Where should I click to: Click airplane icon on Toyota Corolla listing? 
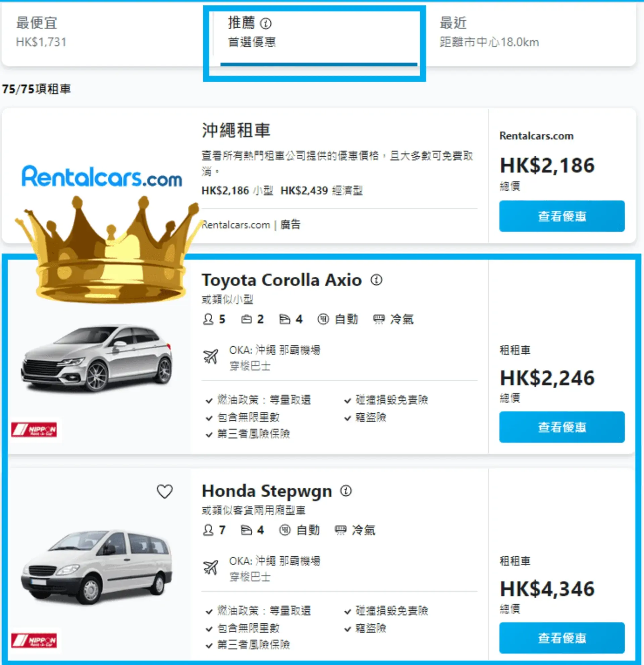point(211,357)
